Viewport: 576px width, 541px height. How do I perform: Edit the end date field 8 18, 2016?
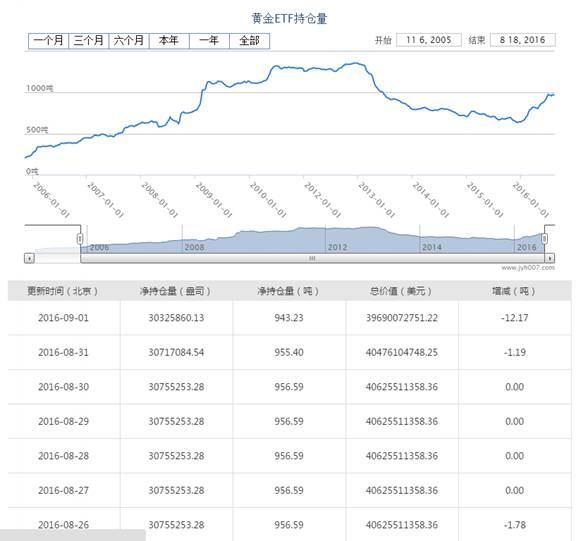(x=523, y=40)
